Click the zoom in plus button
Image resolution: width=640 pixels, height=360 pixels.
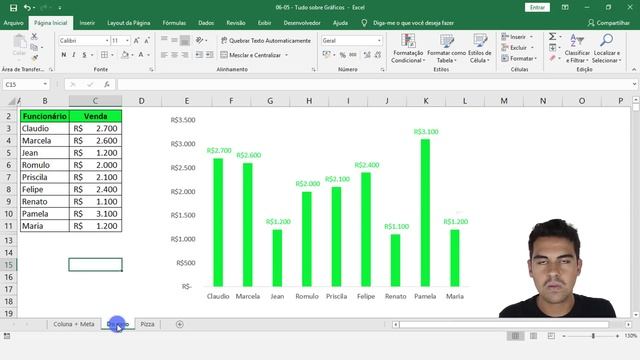[617, 336]
